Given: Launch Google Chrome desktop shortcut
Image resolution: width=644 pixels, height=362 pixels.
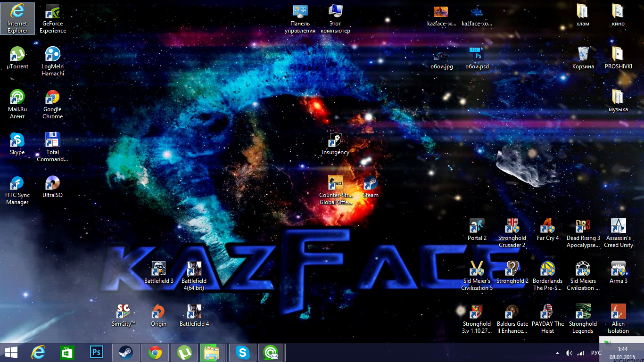Looking at the screenshot, I should click(x=53, y=104).
